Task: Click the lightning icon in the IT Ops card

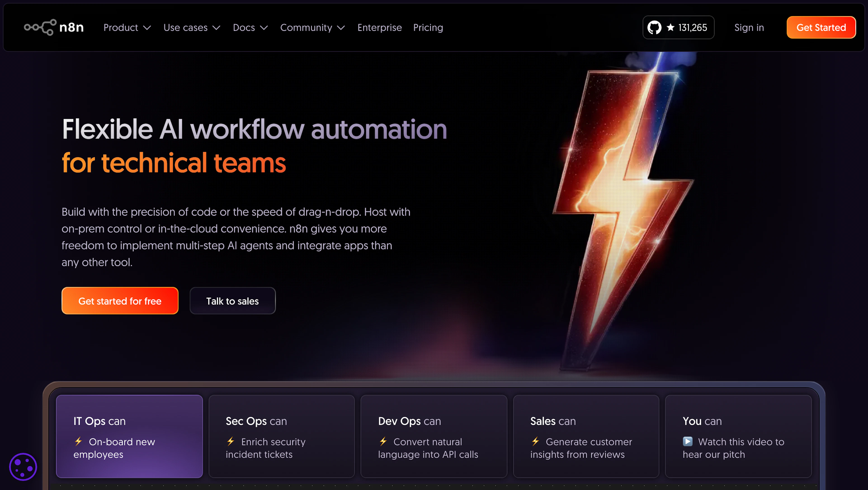Action: (78, 442)
